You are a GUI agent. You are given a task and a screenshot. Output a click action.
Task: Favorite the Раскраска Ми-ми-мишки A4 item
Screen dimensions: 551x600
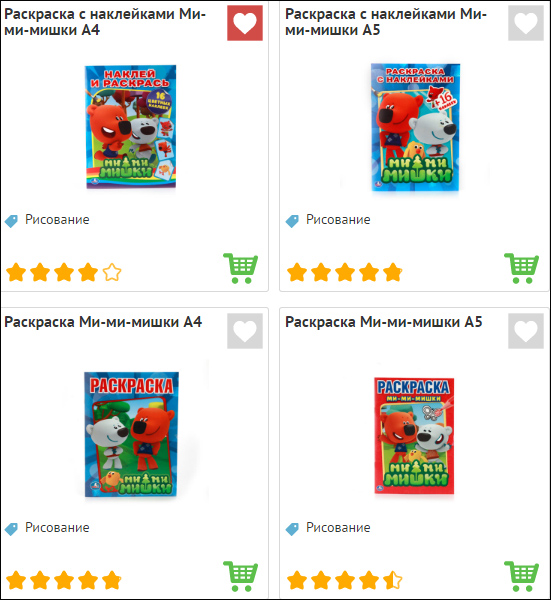[x=245, y=331]
